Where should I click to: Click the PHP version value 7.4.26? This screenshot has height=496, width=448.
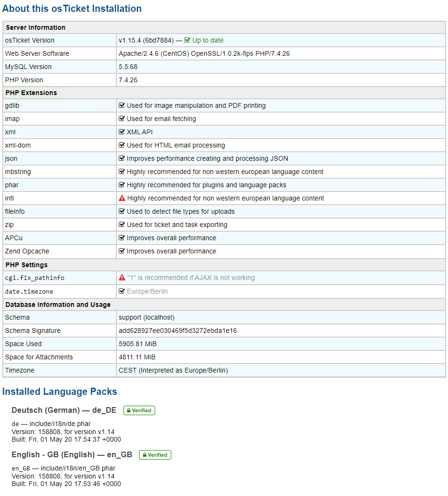point(128,80)
